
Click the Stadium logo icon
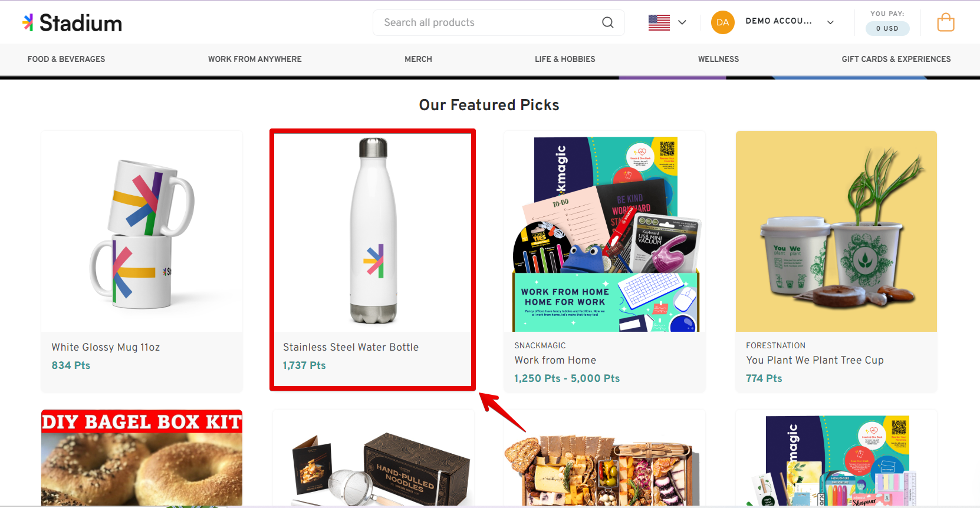28,22
